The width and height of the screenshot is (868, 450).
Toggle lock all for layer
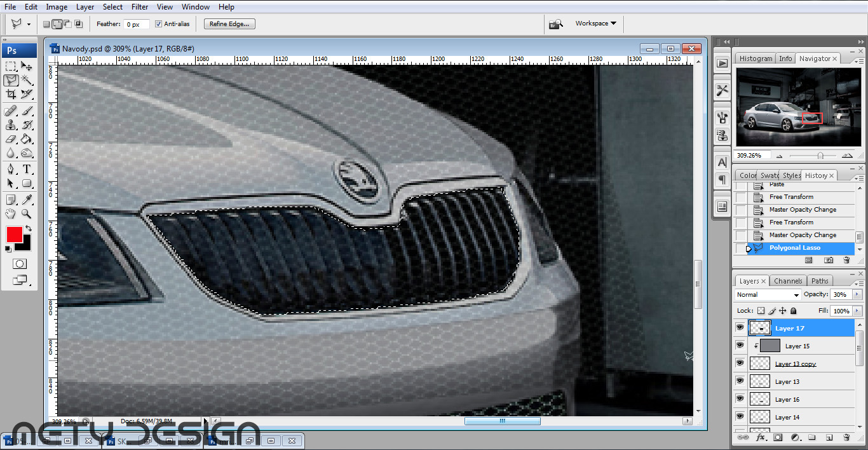(794, 311)
